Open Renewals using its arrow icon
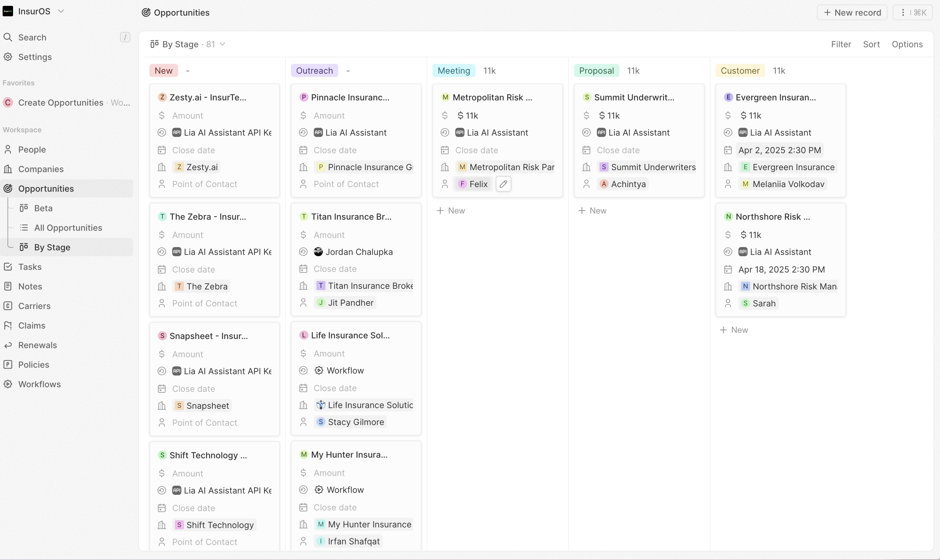The image size is (940, 560). click(x=8, y=345)
